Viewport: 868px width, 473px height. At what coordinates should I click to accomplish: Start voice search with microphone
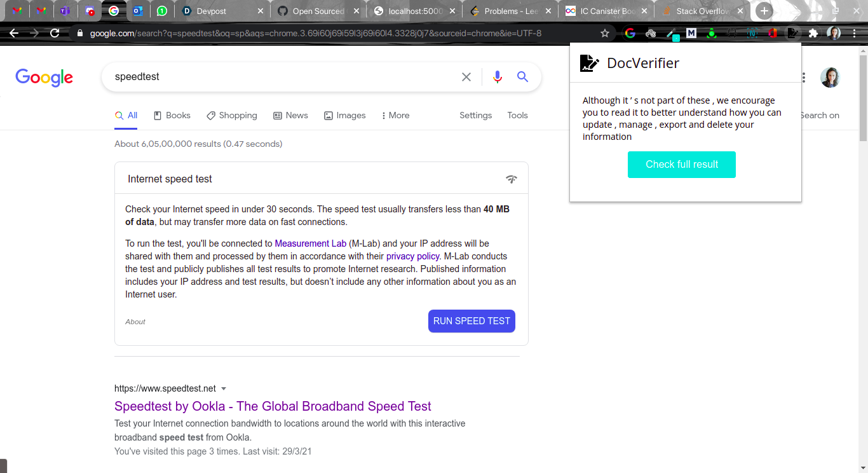click(x=498, y=77)
